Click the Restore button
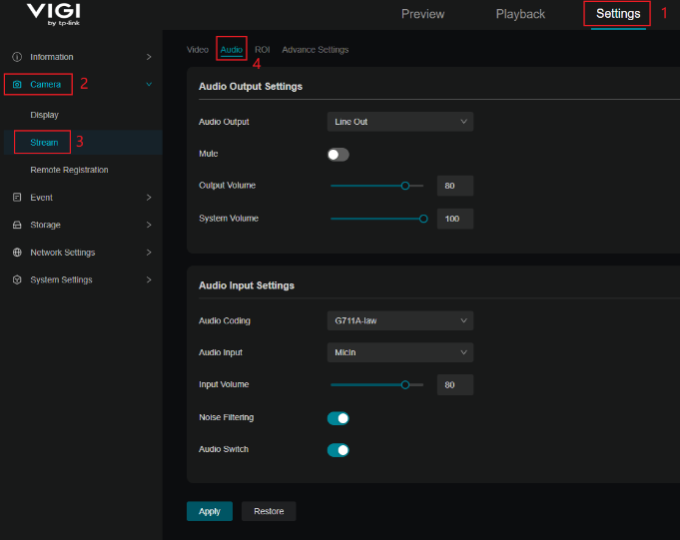The height and width of the screenshot is (540, 680). pos(268,511)
